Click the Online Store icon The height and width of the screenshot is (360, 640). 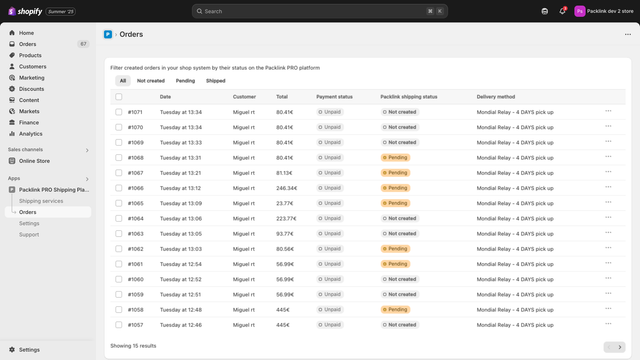click(12, 161)
